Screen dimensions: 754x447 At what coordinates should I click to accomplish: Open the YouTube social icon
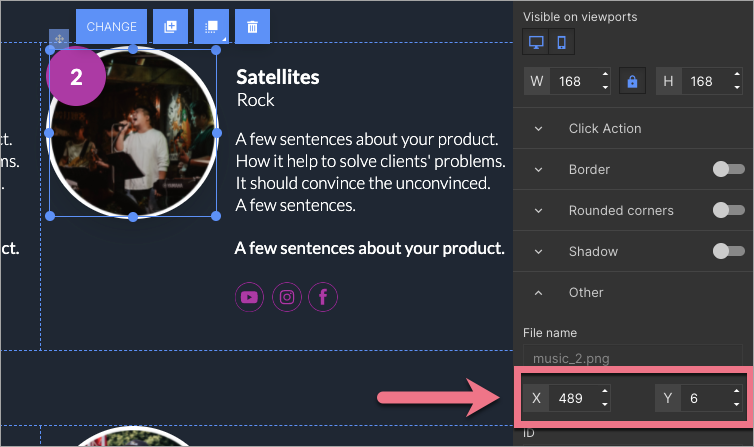[249, 296]
